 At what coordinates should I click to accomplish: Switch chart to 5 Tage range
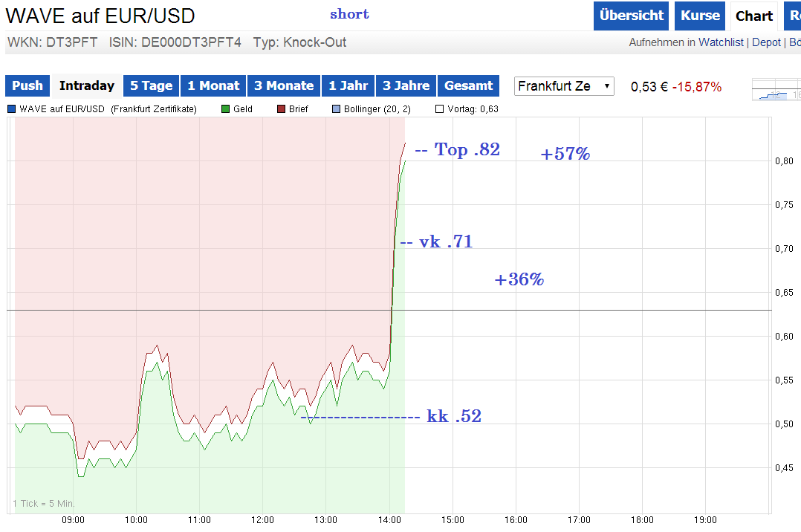[x=151, y=85]
